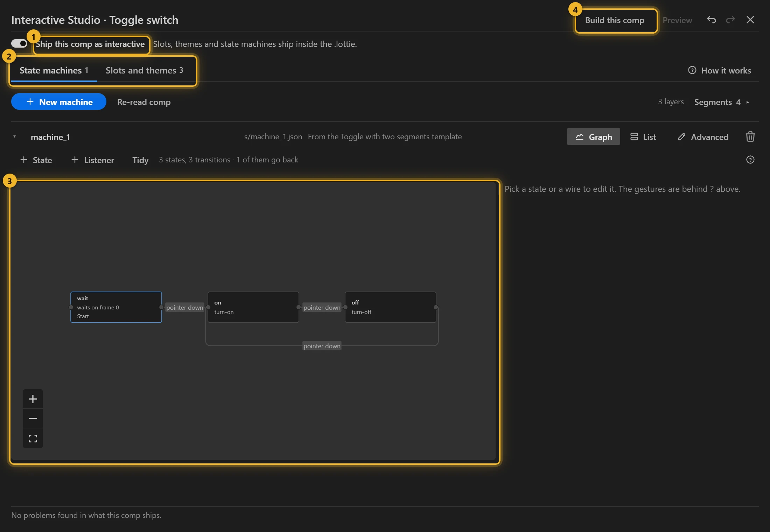Switch to List view

tap(643, 136)
